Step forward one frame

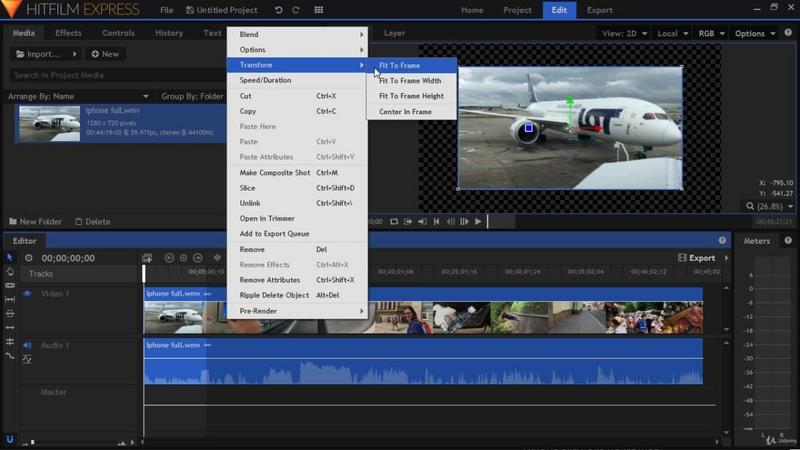[464, 221]
